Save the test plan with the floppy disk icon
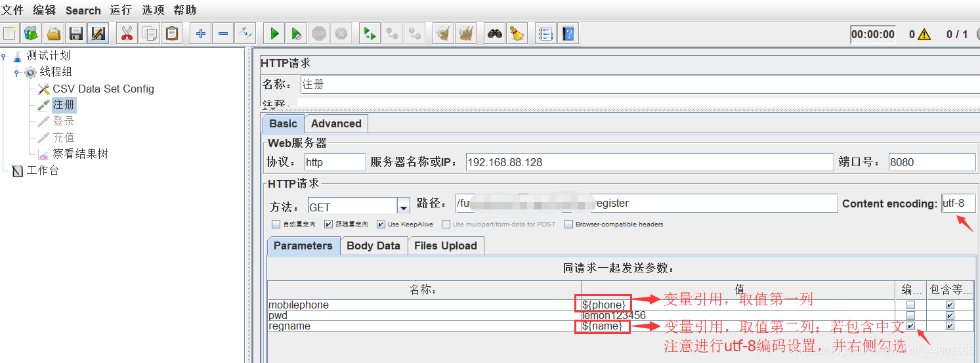 [x=76, y=33]
